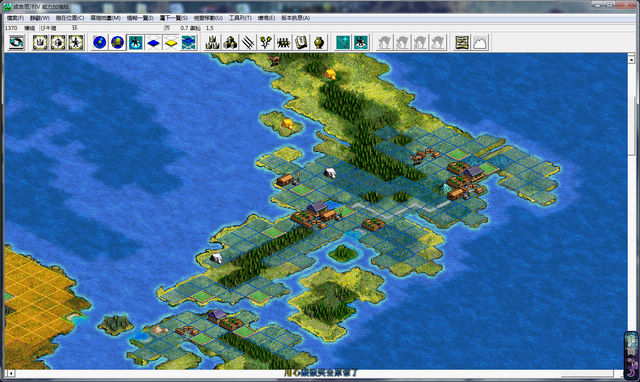The image size is (640, 382).
Task: Select the stacked cubes resources icon
Action: pyautogui.click(x=230, y=42)
